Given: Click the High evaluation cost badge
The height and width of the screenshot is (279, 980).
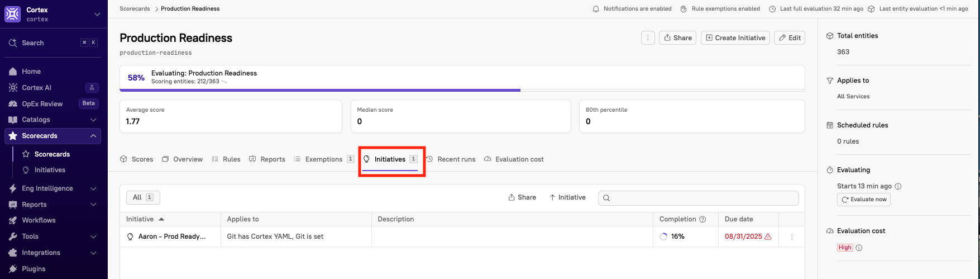Looking at the screenshot, I should [845, 248].
